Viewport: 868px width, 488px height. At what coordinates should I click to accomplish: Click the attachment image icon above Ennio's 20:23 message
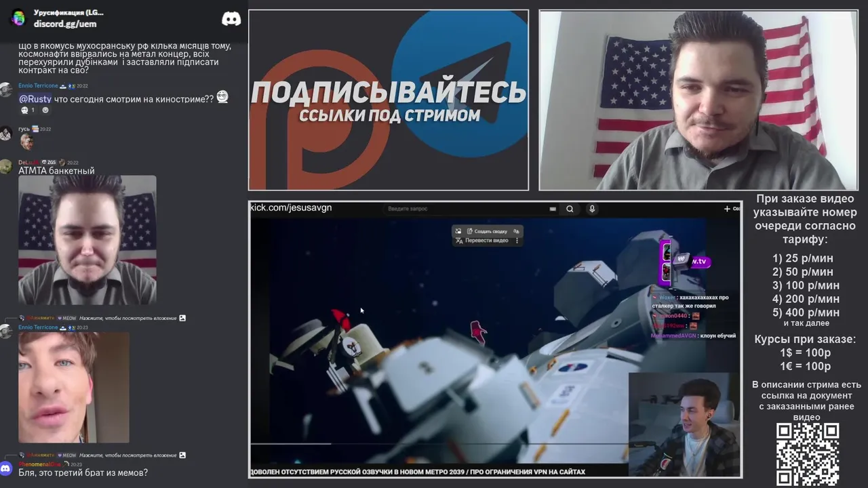(x=182, y=318)
